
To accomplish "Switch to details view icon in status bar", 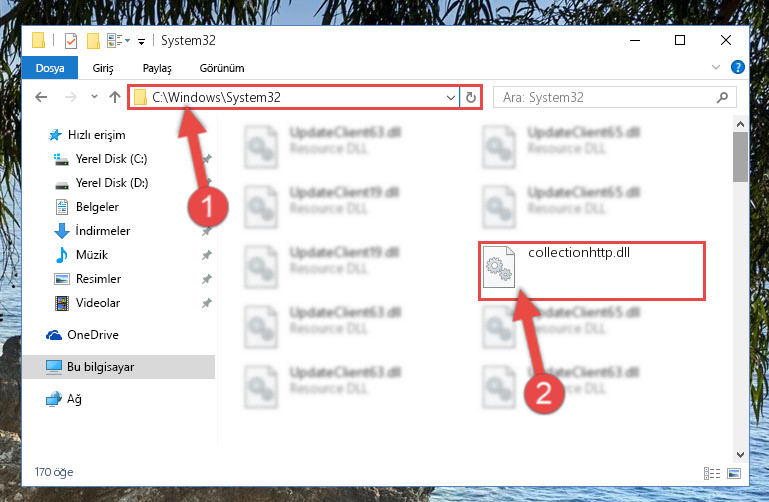I will [712, 473].
